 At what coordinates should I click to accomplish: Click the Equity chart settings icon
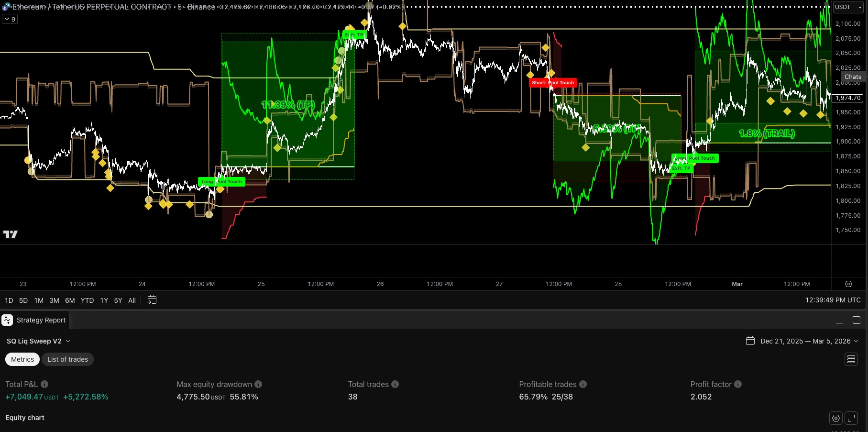[835, 418]
